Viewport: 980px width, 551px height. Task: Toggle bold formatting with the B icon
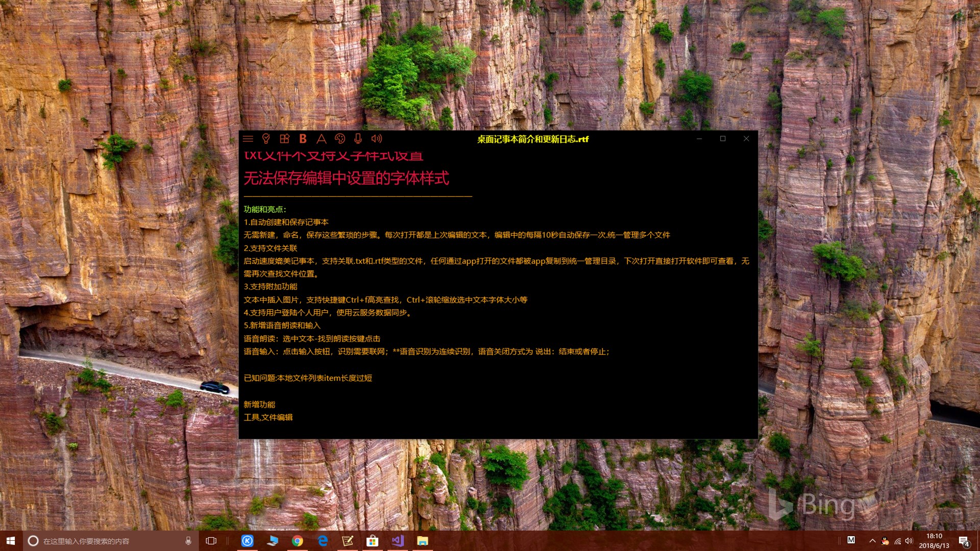[x=302, y=139]
